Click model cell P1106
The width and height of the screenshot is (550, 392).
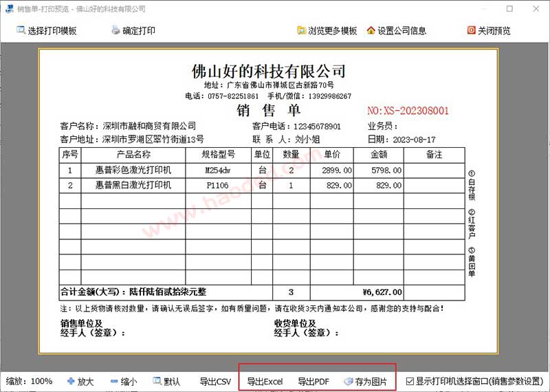point(217,185)
